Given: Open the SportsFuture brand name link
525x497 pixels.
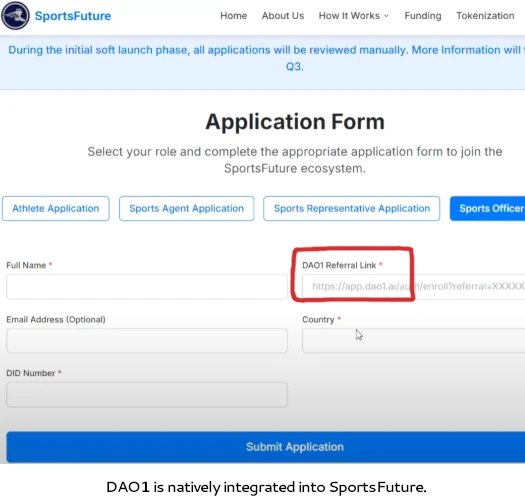Looking at the screenshot, I should click(73, 16).
